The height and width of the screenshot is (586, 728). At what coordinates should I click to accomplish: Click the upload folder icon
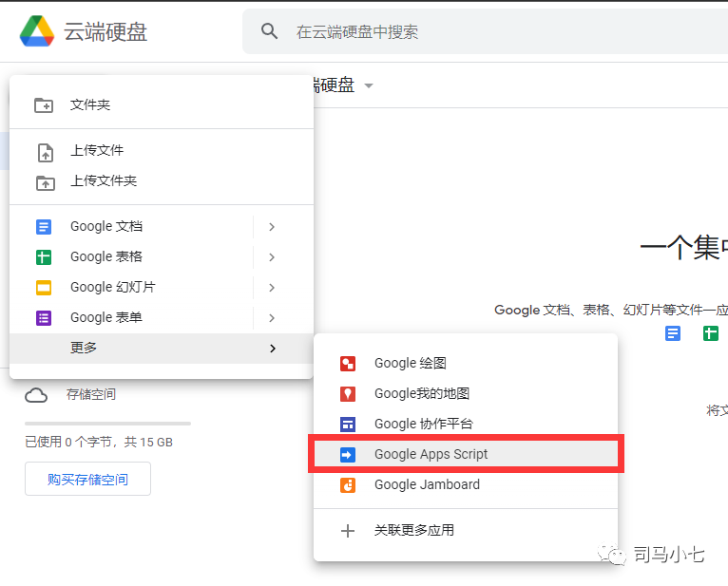(x=46, y=182)
